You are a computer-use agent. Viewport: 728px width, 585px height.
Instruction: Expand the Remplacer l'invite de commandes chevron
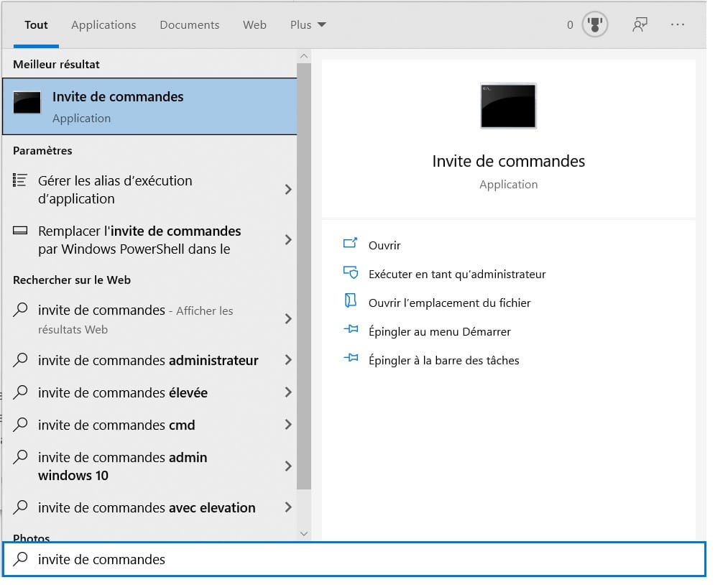(288, 240)
